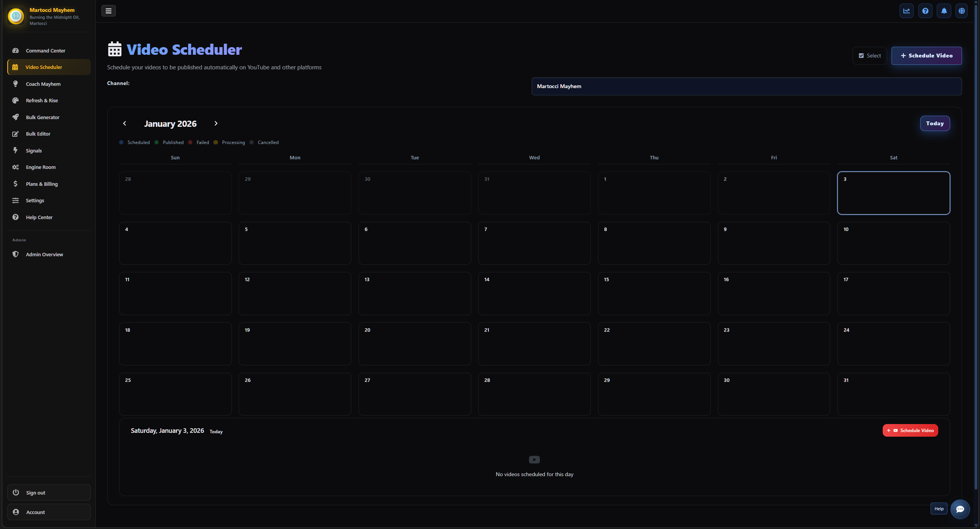
Task: Advance to February using the right chevron
Action: tap(216, 123)
